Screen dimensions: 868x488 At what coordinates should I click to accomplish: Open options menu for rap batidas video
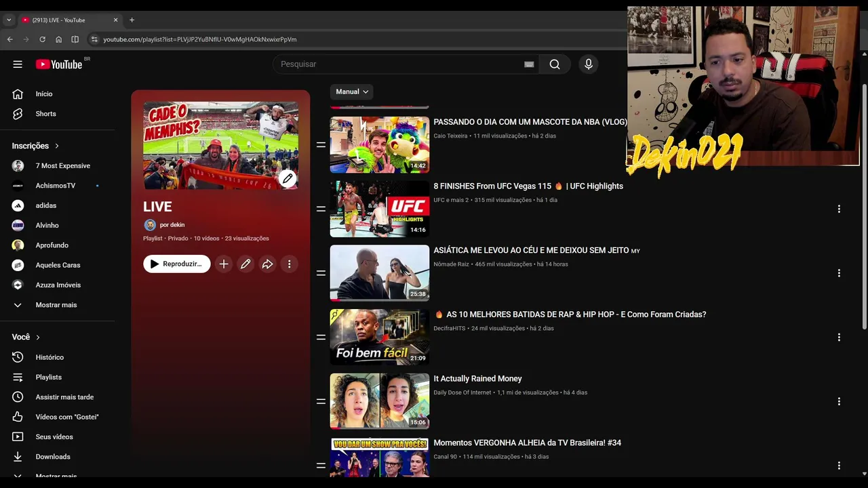[839, 338]
